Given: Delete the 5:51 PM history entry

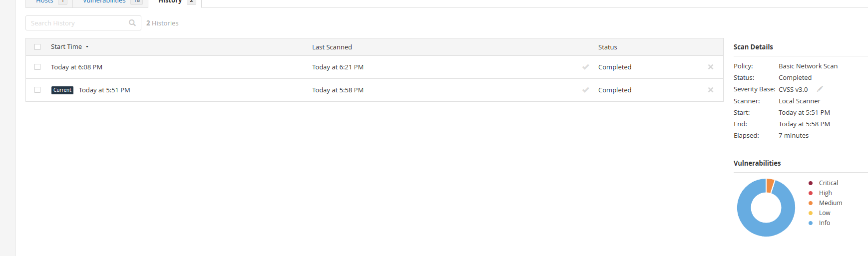Looking at the screenshot, I should click(x=711, y=90).
